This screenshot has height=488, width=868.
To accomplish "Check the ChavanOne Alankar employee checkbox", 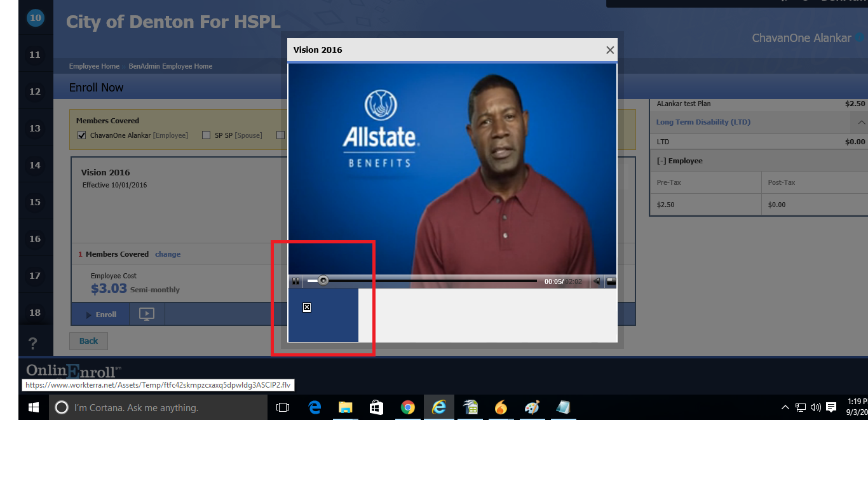I will click(81, 135).
